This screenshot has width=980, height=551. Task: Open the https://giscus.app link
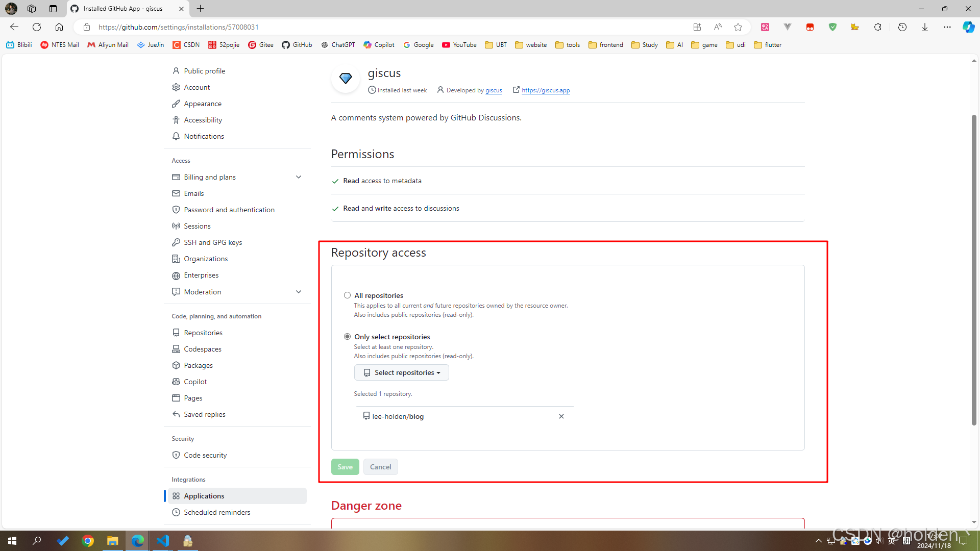546,90
